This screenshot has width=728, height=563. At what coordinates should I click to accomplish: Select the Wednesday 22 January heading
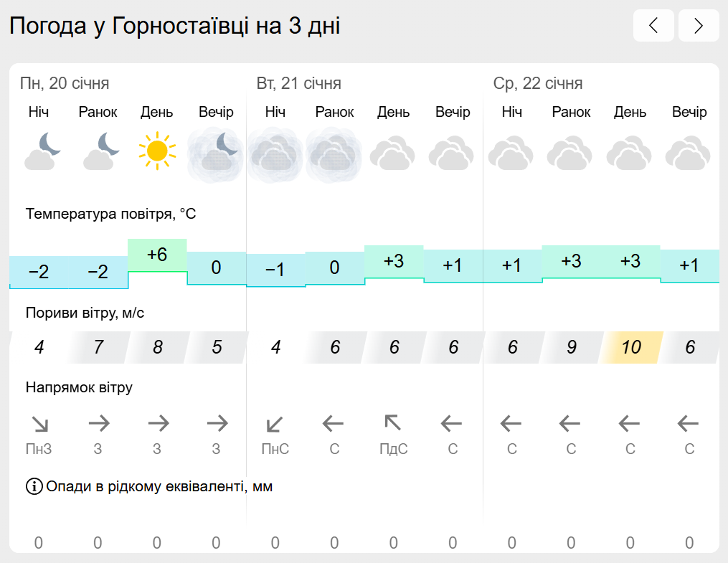click(537, 84)
